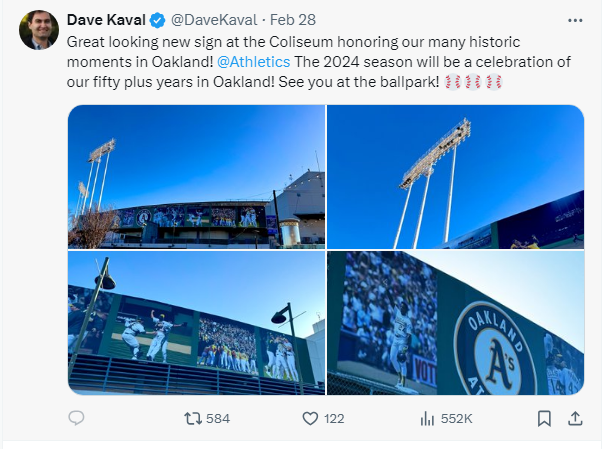Click the 552K views count
Image resolution: width=613 pixels, height=449 pixels.
click(458, 417)
